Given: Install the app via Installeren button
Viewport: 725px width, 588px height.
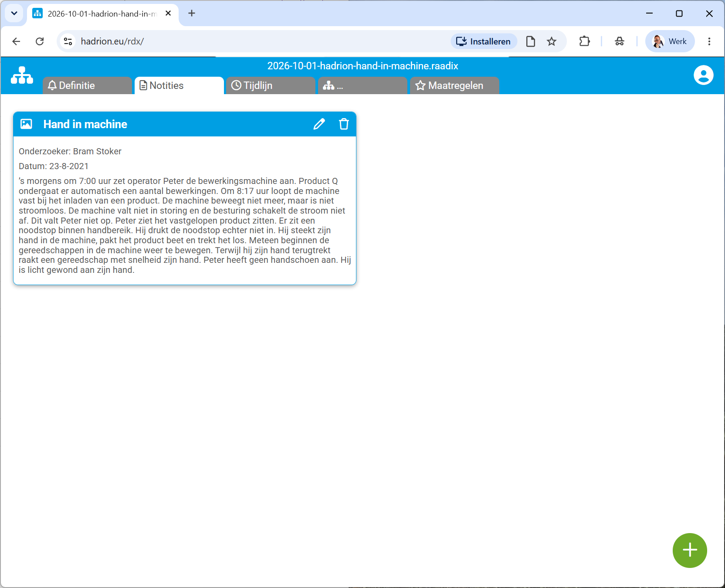Looking at the screenshot, I should (x=484, y=41).
